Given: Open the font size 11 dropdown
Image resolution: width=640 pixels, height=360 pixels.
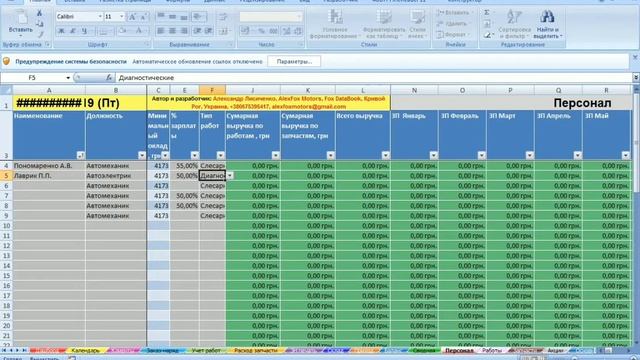Looking at the screenshot, I should (122, 17).
